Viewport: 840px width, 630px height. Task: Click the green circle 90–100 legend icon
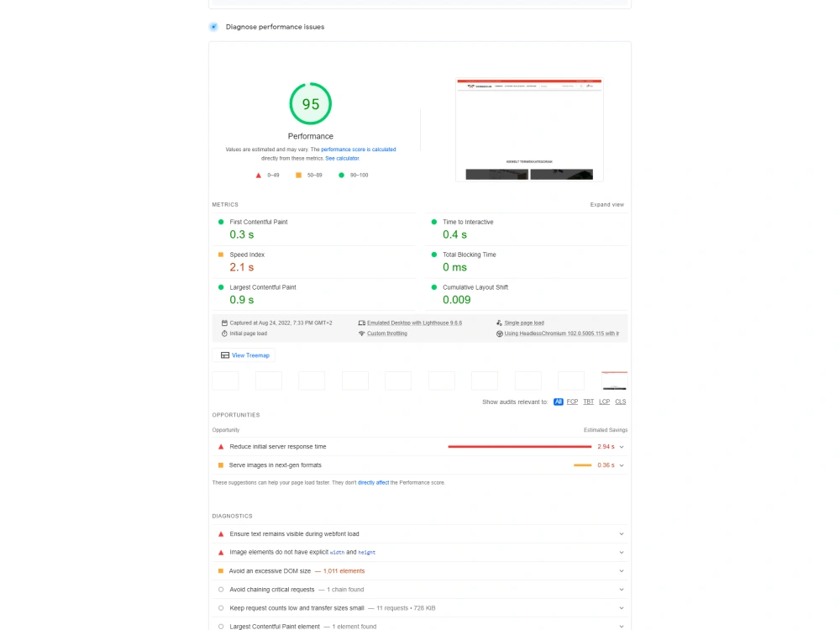(341, 176)
